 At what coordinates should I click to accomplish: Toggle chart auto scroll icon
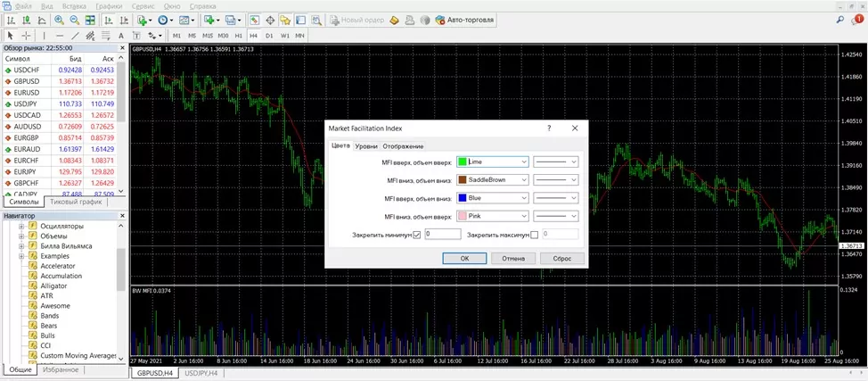click(x=109, y=21)
